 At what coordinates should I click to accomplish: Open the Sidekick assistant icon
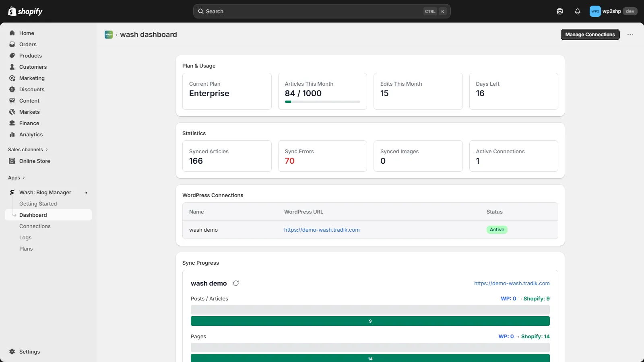pyautogui.click(x=560, y=11)
